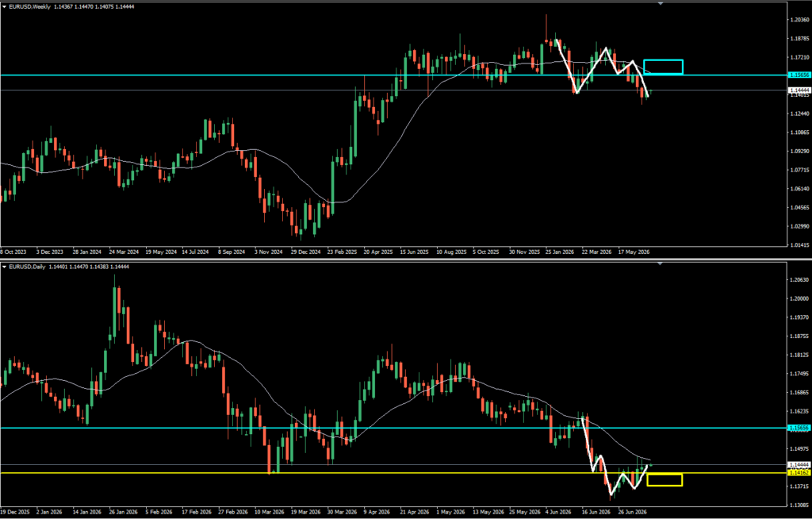Image resolution: width=812 pixels, height=519 pixels.
Task: Click the 1.20000 price scale label
Action: click(x=799, y=298)
